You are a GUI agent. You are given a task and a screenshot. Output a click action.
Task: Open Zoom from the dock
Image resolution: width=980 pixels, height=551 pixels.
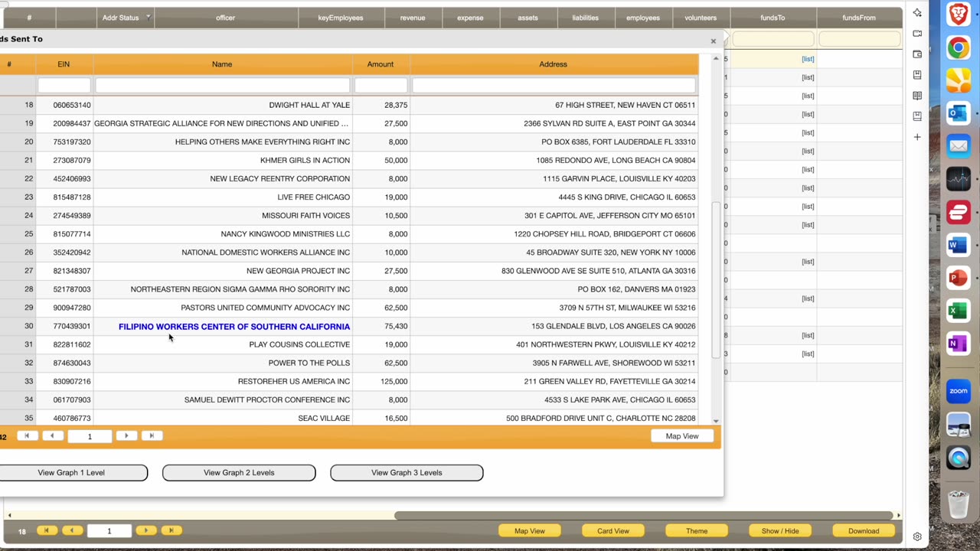(959, 391)
